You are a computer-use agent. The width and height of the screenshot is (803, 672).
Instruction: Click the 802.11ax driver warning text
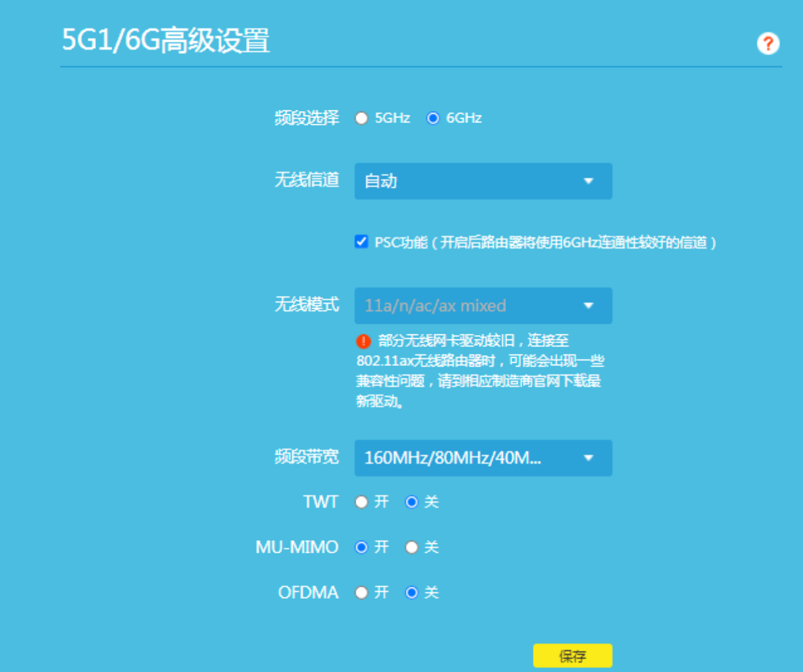pyautogui.click(x=480, y=371)
